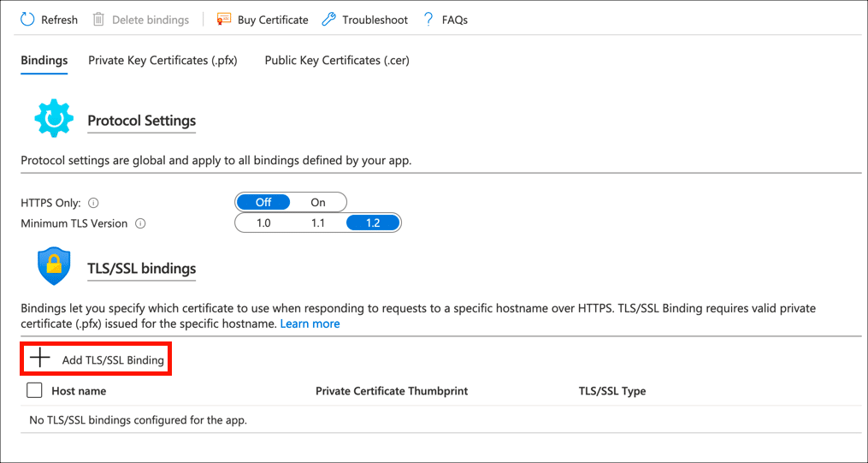The width and height of the screenshot is (868, 463).
Task: Click the Add TLS/SSL Binding text
Action: point(113,360)
